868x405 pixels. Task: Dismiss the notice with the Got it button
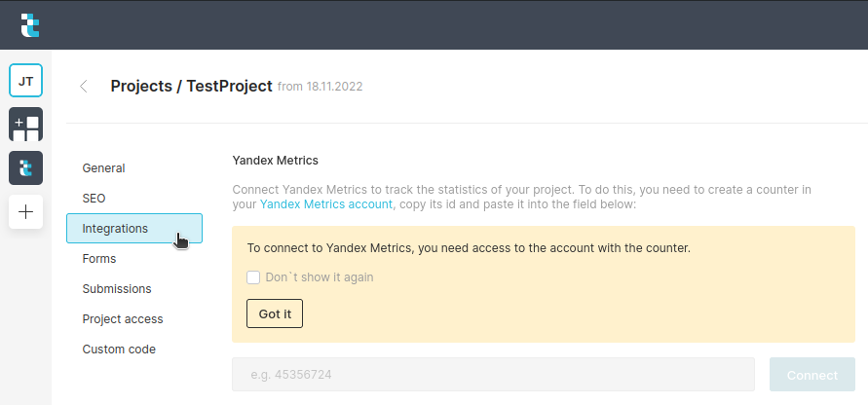(x=275, y=313)
